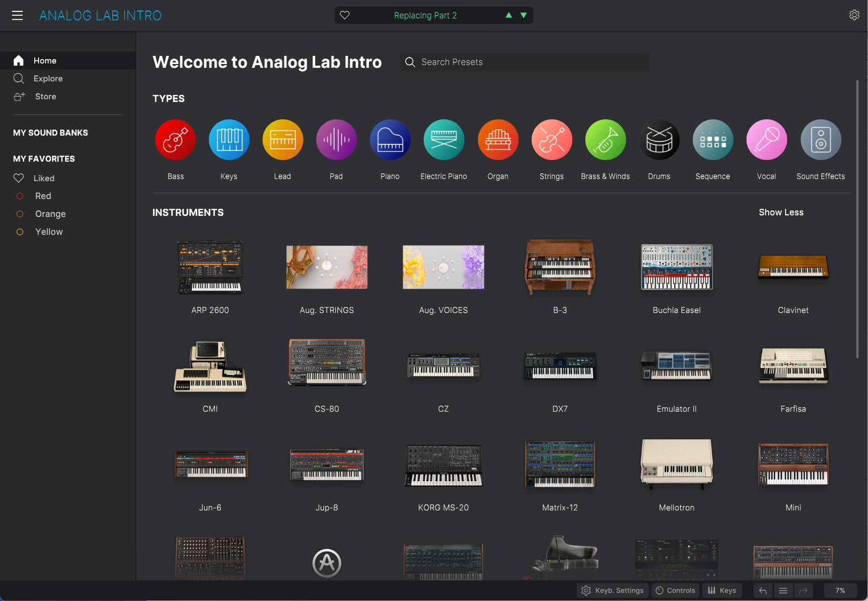868x601 pixels.
Task: Select the Jun-6 instrument
Action: (210, 464)
